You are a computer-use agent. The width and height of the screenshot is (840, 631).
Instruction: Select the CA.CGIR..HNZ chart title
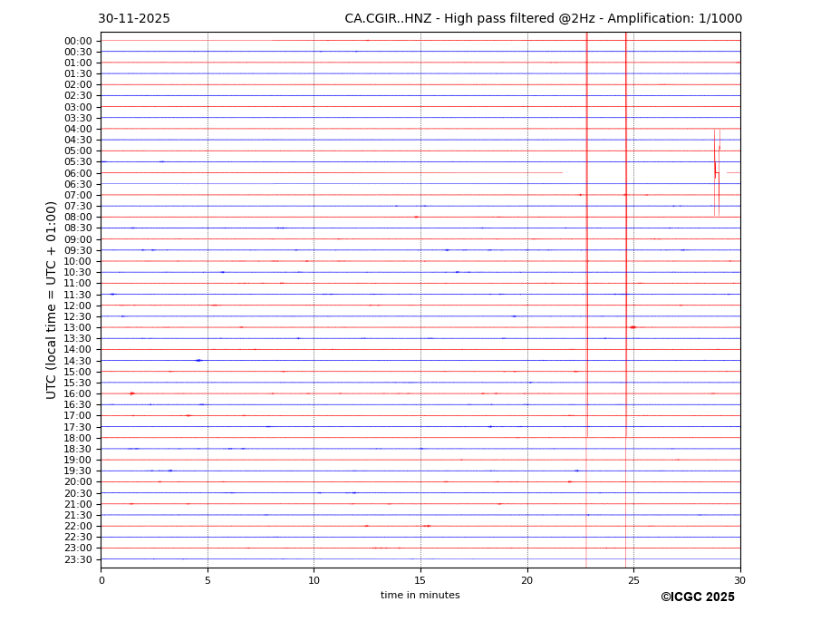click(543, 19)
